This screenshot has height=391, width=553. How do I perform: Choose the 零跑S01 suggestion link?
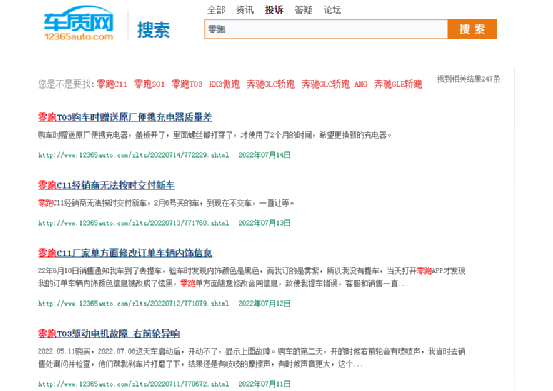(149, 84)
